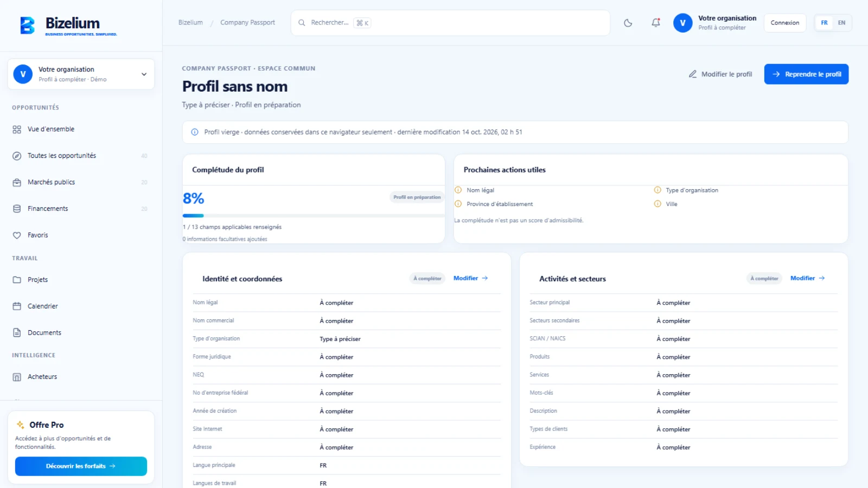Open notifications bell icon
Viewport: 868px width, 488px height.
pos(656,23)
